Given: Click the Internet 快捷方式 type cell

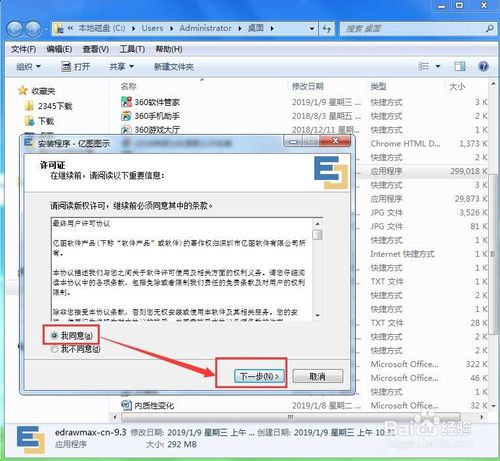Looking at the screenshot, I should (402, 254).
